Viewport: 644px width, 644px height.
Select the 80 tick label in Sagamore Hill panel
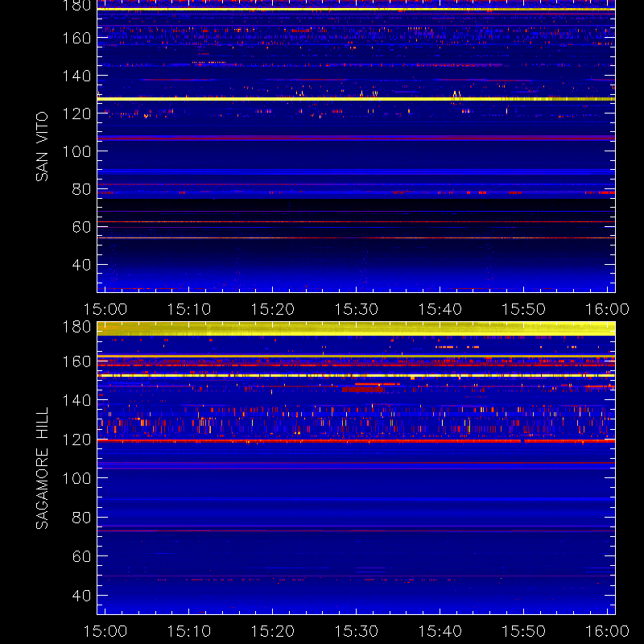(81, 518)
